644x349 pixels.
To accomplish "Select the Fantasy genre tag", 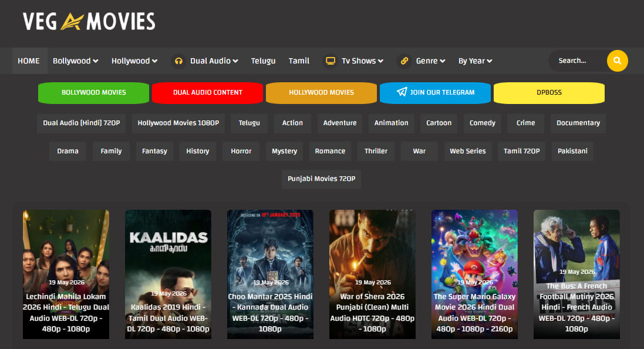I will click(154, 151).
